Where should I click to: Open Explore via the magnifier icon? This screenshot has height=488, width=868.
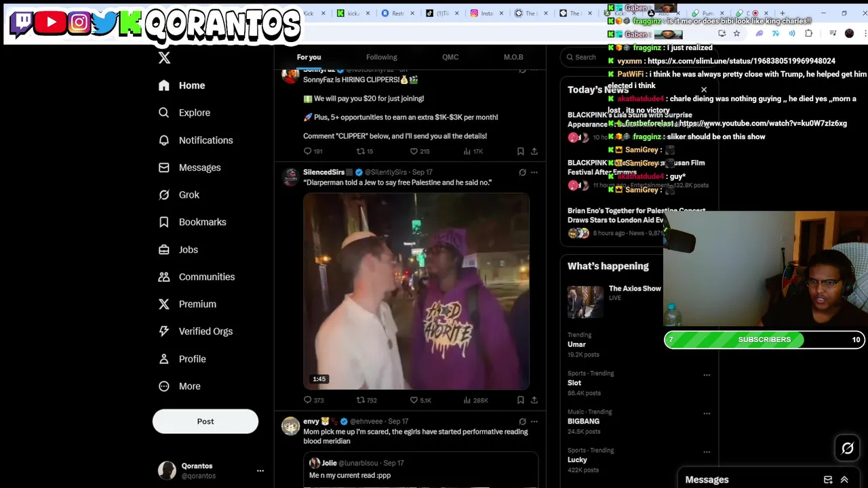163,113
